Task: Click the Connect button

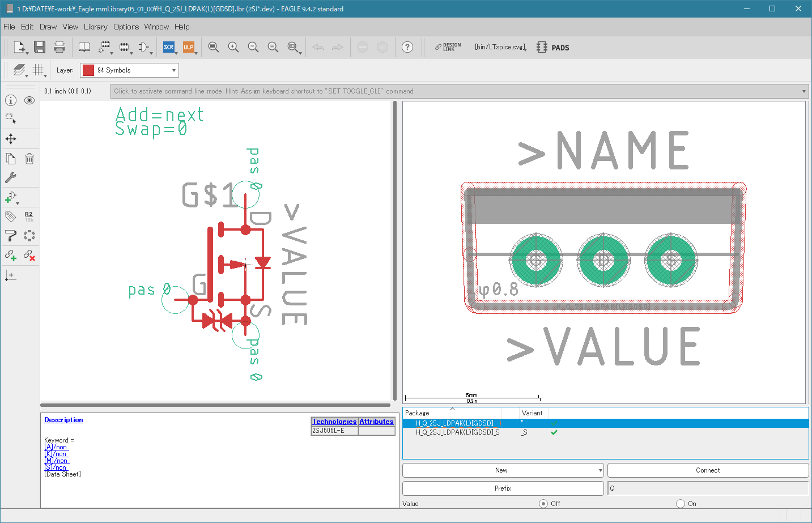Action: click(x=708, y=470)
